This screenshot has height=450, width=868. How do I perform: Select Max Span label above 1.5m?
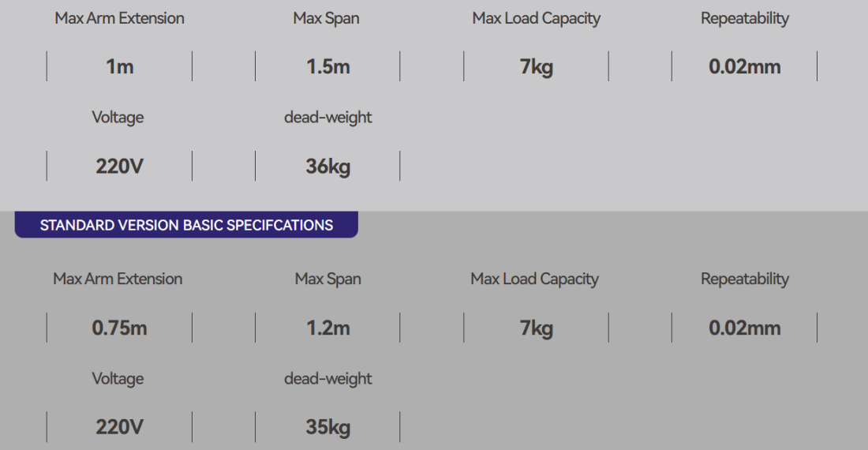(326, 18)
